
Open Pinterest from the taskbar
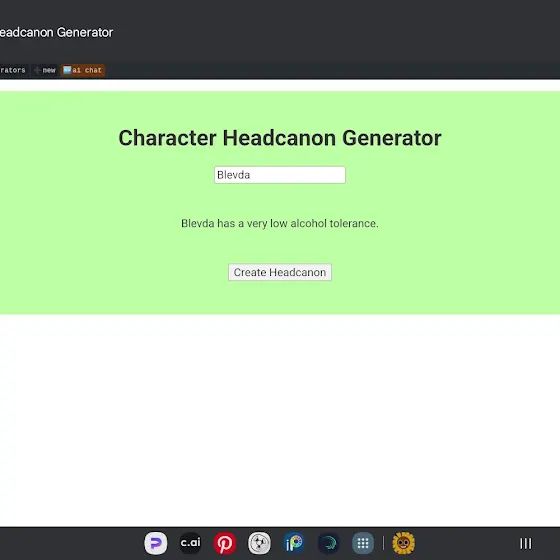pyautogui.click(x=225, y=543)
